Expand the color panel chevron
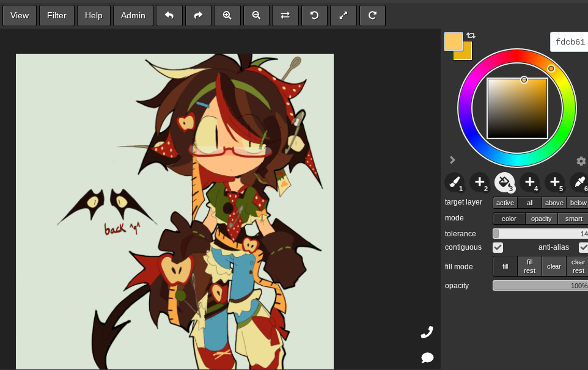 pos(452,161)
